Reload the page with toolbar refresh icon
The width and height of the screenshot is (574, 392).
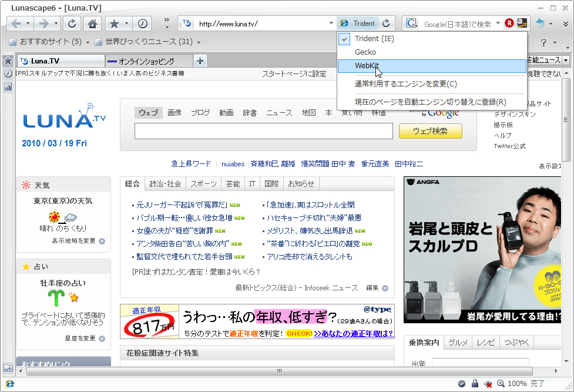(72, 24)
